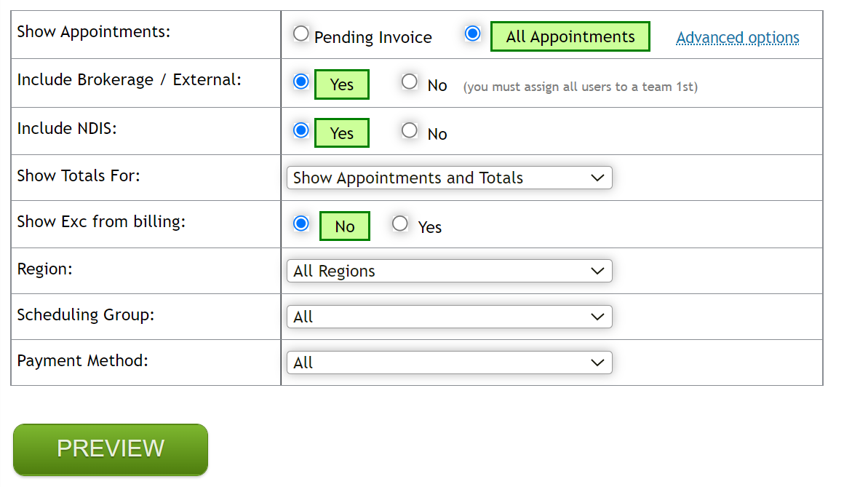
Task: Select No for Include NDIS
Action: [x=410, y=130]
